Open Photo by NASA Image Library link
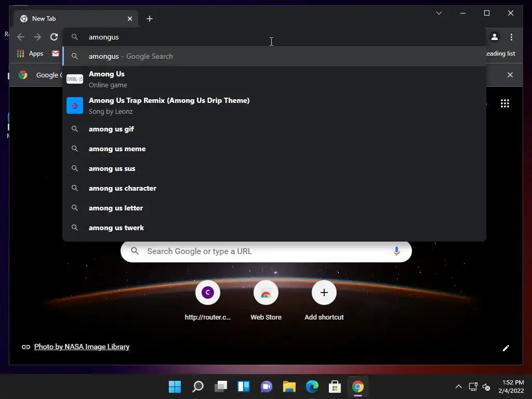This screenshot has width=532, height=399. (82, 347)
